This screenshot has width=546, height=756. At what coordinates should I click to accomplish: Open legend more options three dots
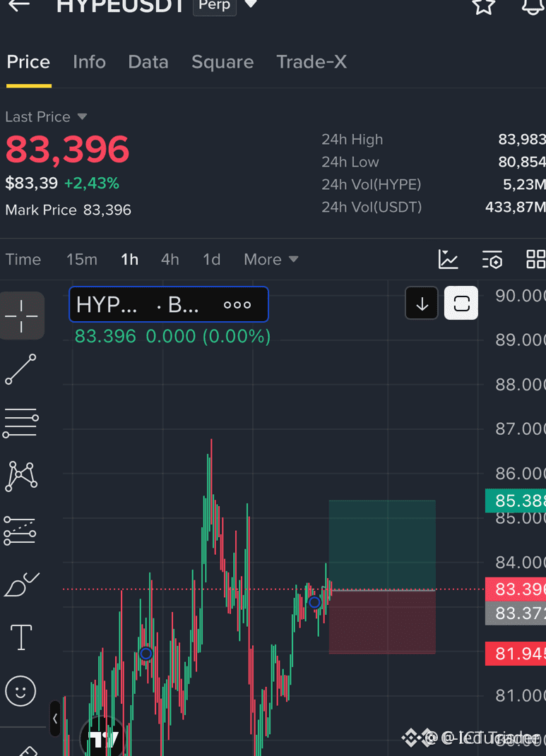pyautogui.click(x=237, y=305)
